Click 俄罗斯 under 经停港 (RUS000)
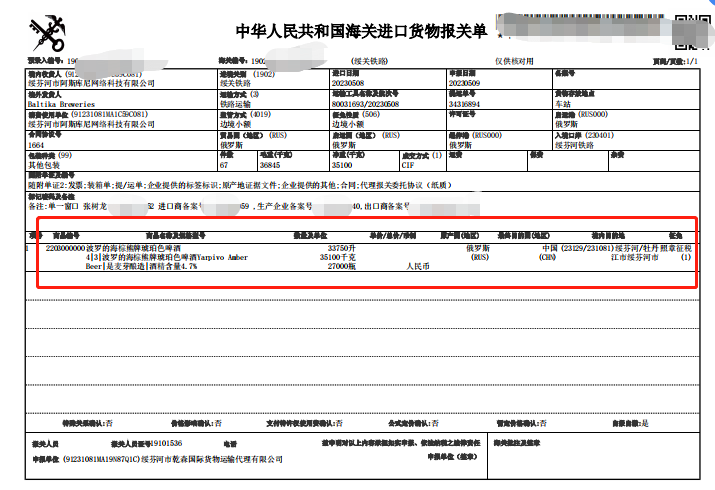Screen dimensions: 715x490 [460, 145]
